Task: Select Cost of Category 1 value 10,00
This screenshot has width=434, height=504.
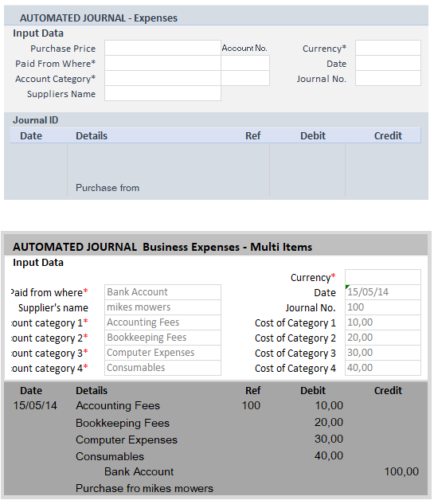Action: point(383,322)
